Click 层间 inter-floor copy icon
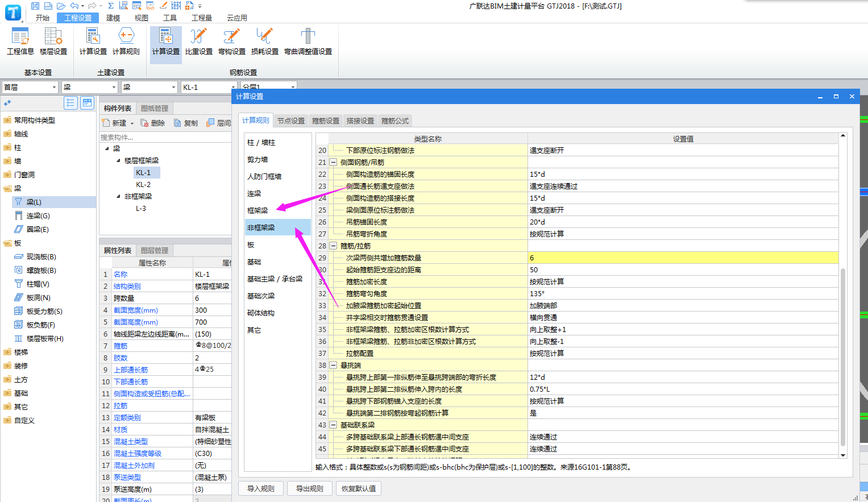Viewport: 868px width, 502px height. tap(219, 123)
